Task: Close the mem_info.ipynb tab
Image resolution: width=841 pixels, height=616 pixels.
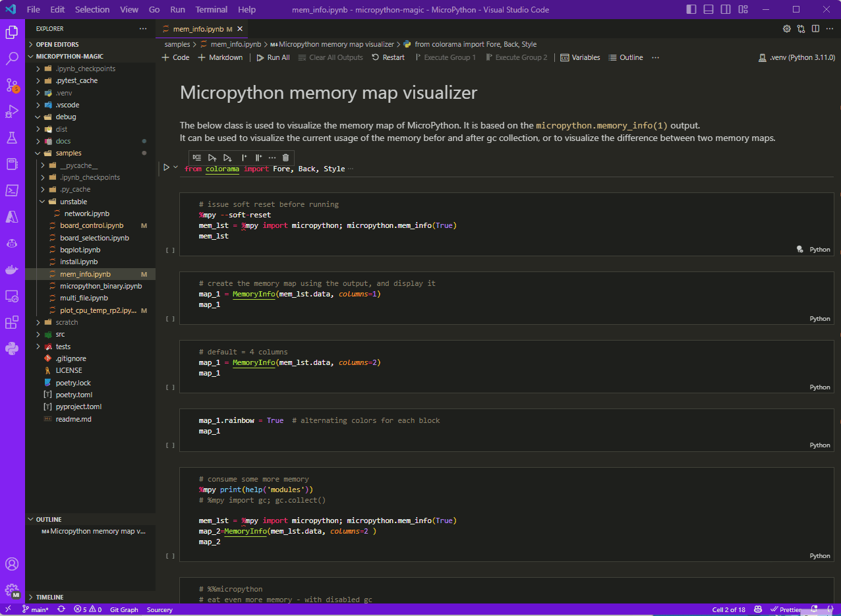Action: [240, 29]
